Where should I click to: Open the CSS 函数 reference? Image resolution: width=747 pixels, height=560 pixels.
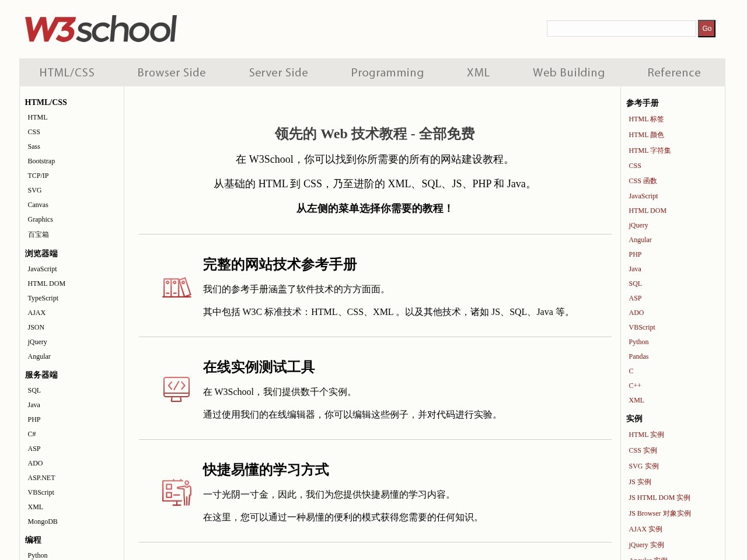[x=643, y=181]
